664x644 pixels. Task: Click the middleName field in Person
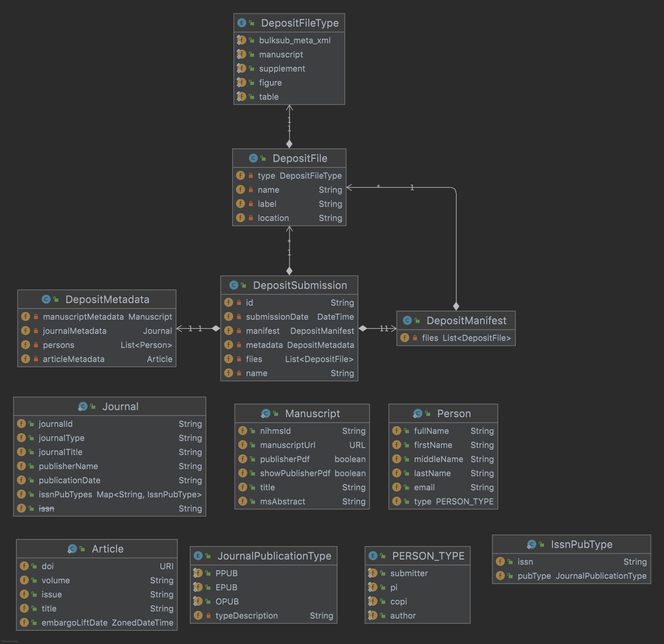(x=438, y=459)
